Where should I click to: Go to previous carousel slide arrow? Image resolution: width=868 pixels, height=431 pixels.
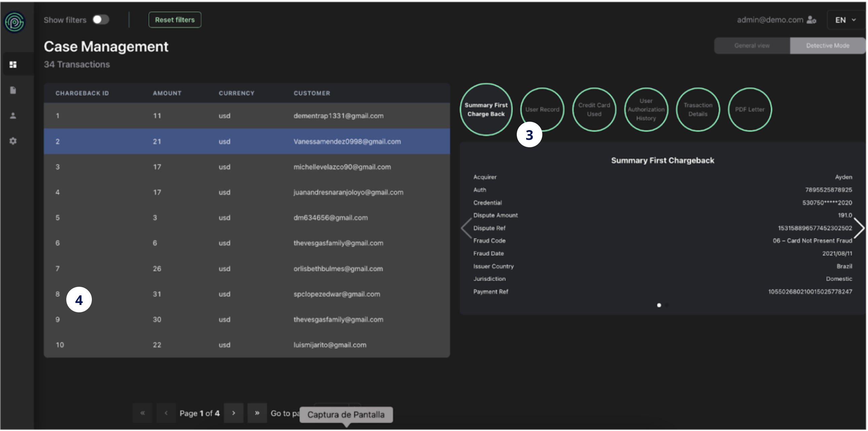click(467, 228)
